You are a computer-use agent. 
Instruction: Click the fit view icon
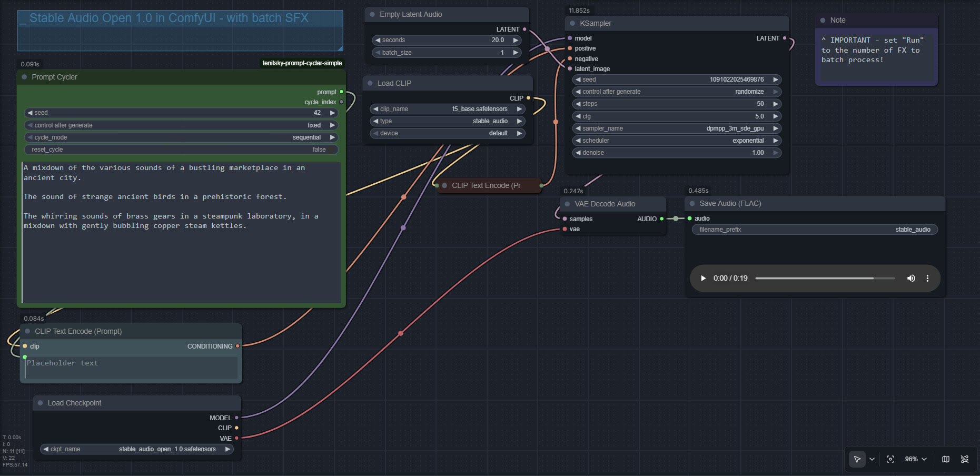coord(890,459)
